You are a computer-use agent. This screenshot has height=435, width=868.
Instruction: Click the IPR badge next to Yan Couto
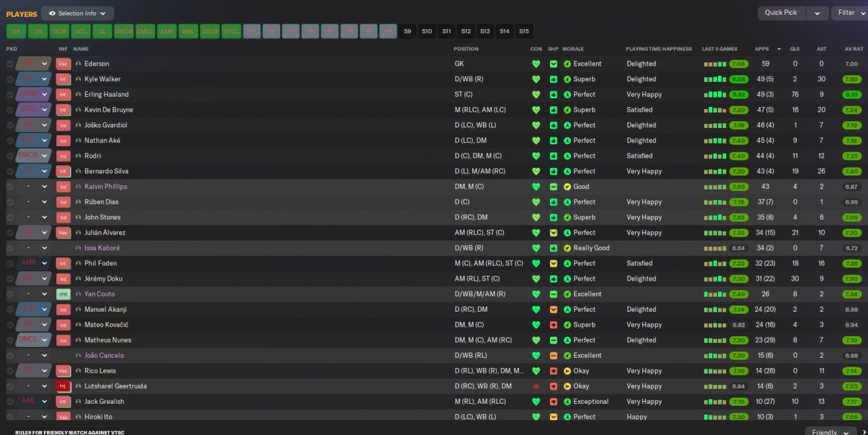pyautogui.click(x=63, y=294)
